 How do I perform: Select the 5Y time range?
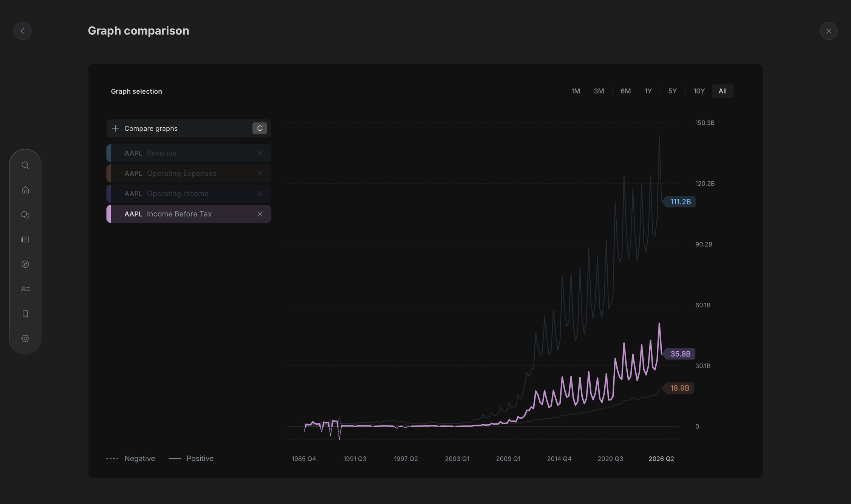[672, 91]
